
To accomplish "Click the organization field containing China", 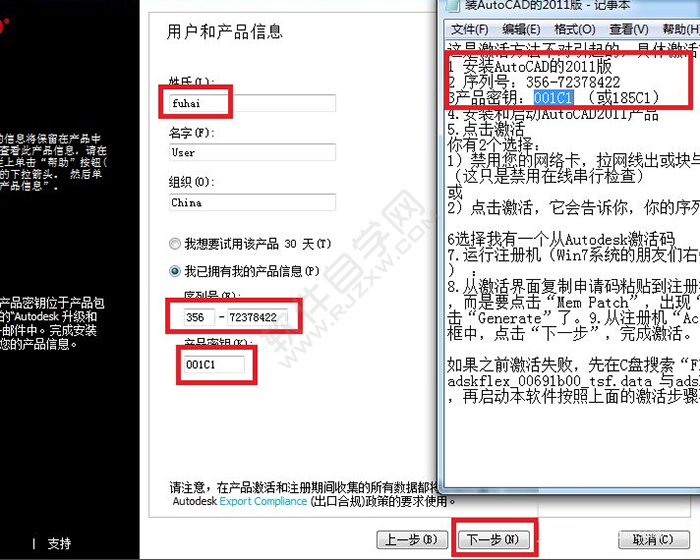I will coord(252,202).
